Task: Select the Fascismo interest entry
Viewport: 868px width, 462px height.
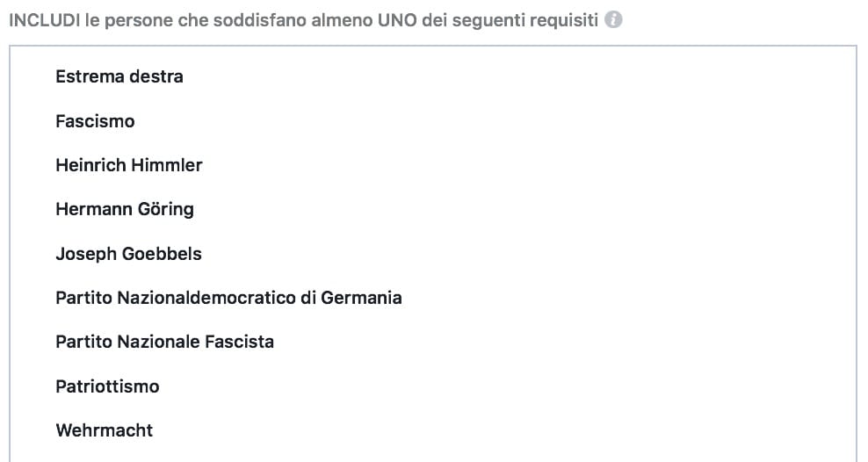Action: [95, 121]
